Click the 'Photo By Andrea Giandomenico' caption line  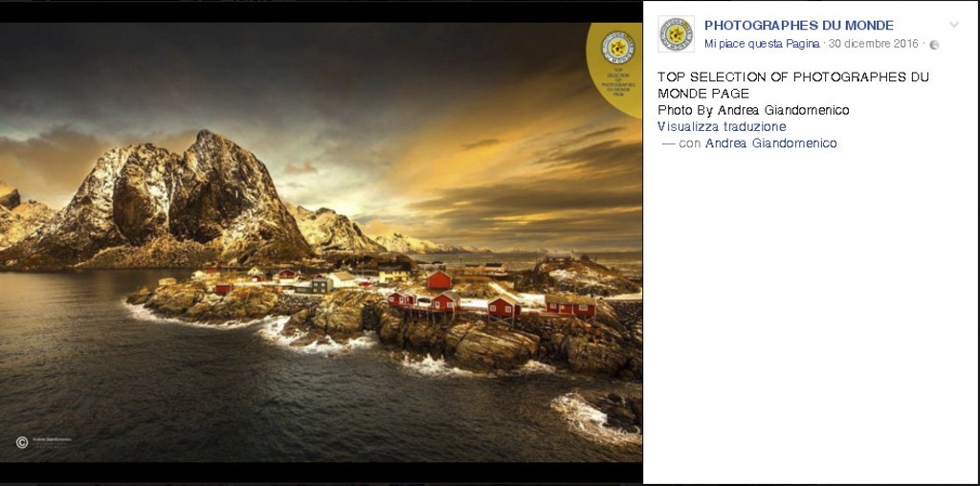pos(753,110)
